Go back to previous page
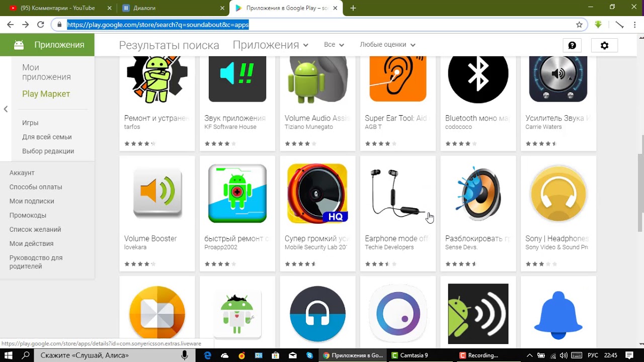The height and width of the screenshot is (362, 644). pos(10,25)
